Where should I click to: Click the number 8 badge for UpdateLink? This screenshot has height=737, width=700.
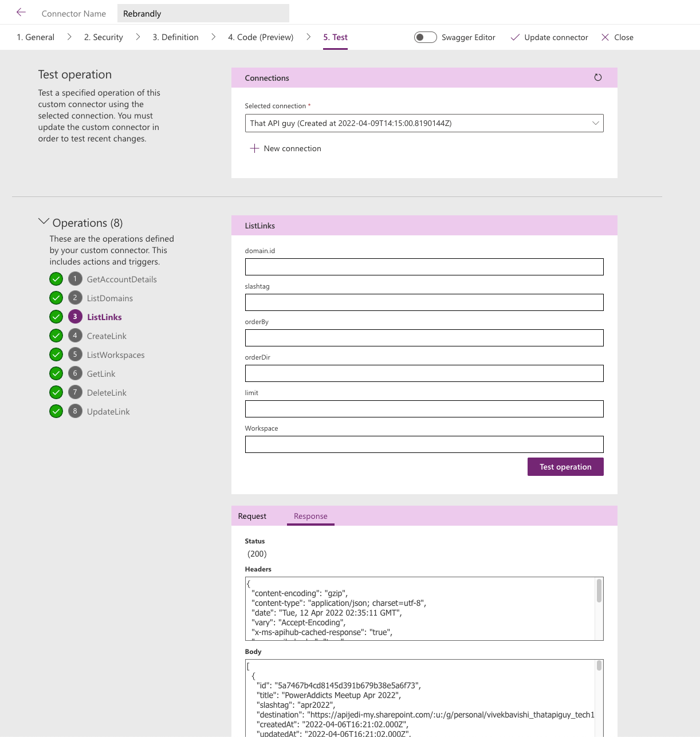point(75,411)
